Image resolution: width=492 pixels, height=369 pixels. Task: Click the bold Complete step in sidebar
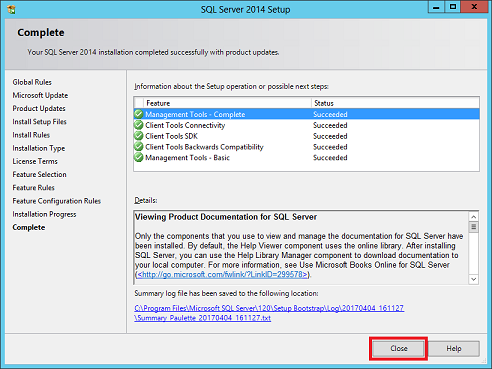pos(29,227)
